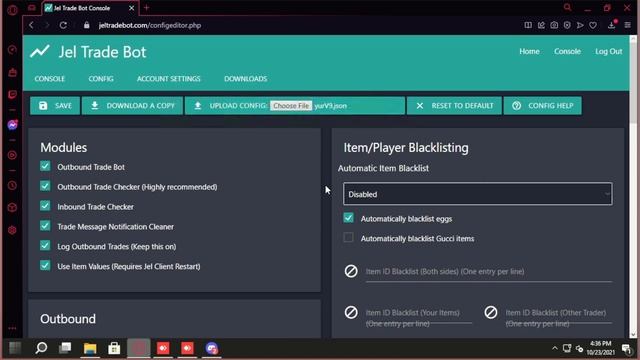This screenshot has width=640, height=360.
Task: Go to Home link in header
Action: click(529, 51)
